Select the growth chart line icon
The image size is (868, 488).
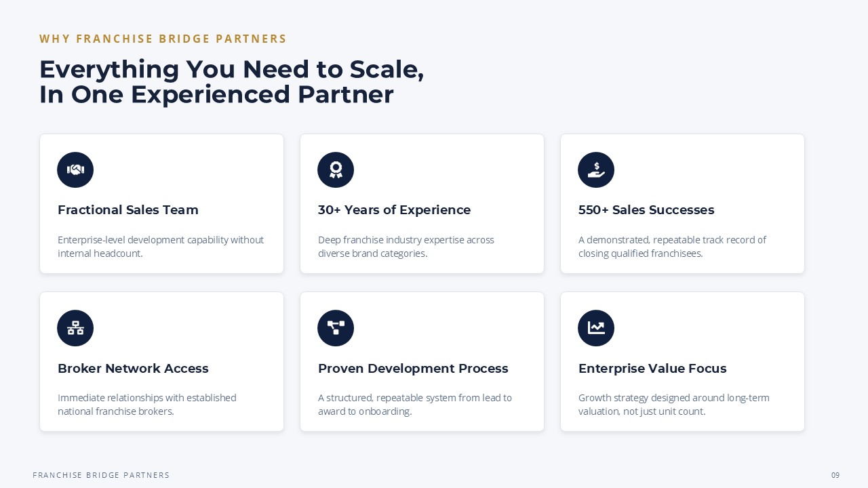tap(596, 328)
